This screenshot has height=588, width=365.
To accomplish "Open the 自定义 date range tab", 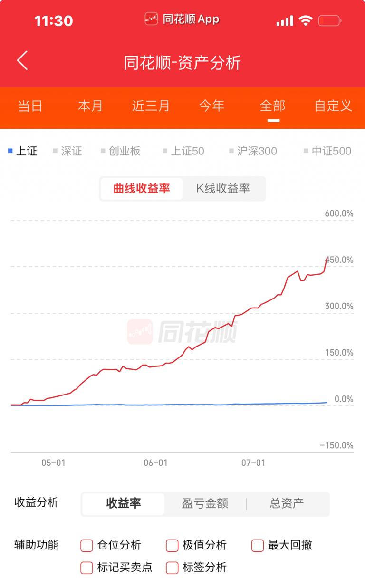I will click(333, 106).
